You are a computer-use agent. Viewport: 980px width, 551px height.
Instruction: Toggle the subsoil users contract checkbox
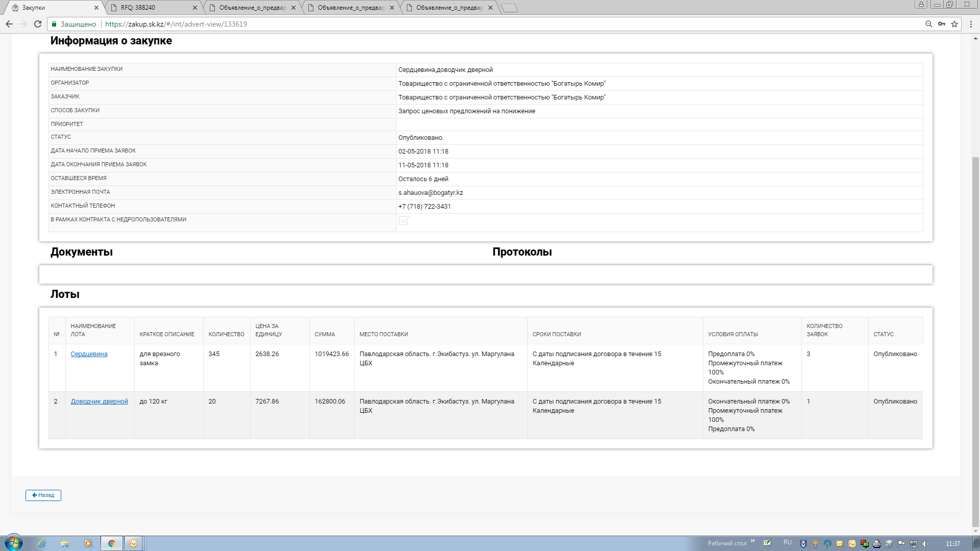tap(404, 220)
